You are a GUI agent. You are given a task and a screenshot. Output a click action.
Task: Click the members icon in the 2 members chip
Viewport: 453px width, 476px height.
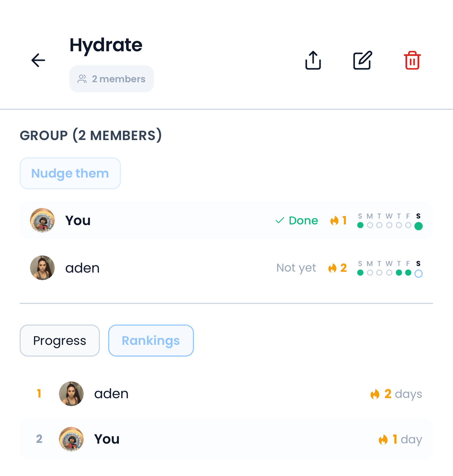point(82,78)
